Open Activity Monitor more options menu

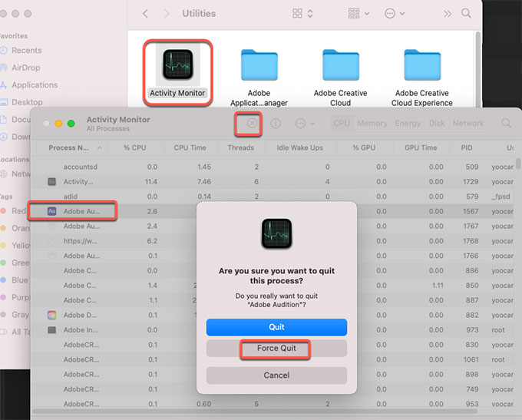[305, 124]
